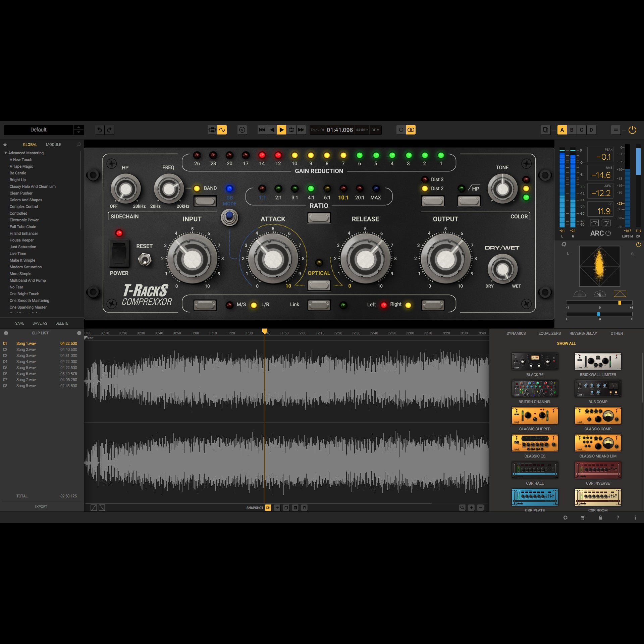Select the Full Tube Chain preset

tap(23, 227)
